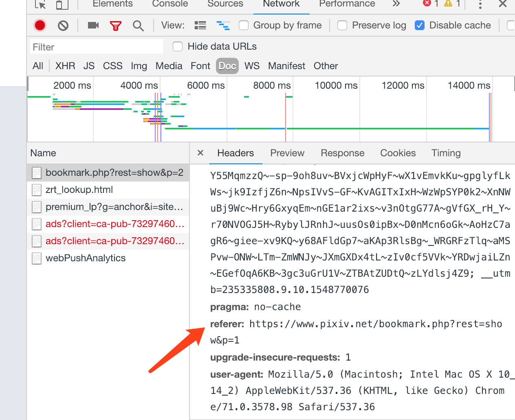The height and width of the screenshot is (420, 515).
Task: Toggle capture screenshots camera icon
Action: 93,26
